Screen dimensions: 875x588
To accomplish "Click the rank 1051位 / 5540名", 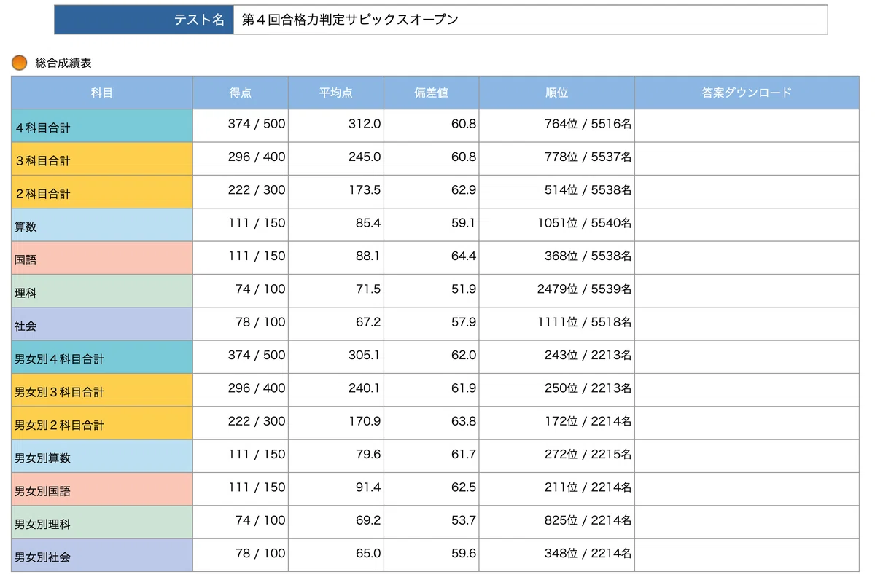I will pos(585,223).
